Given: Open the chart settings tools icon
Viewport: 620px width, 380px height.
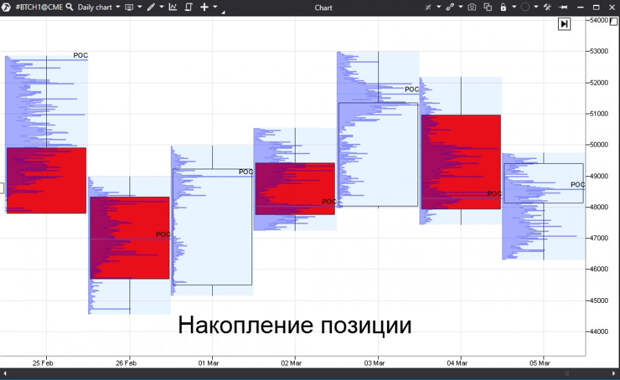Looking at the screenshot, I should (547, 7).
